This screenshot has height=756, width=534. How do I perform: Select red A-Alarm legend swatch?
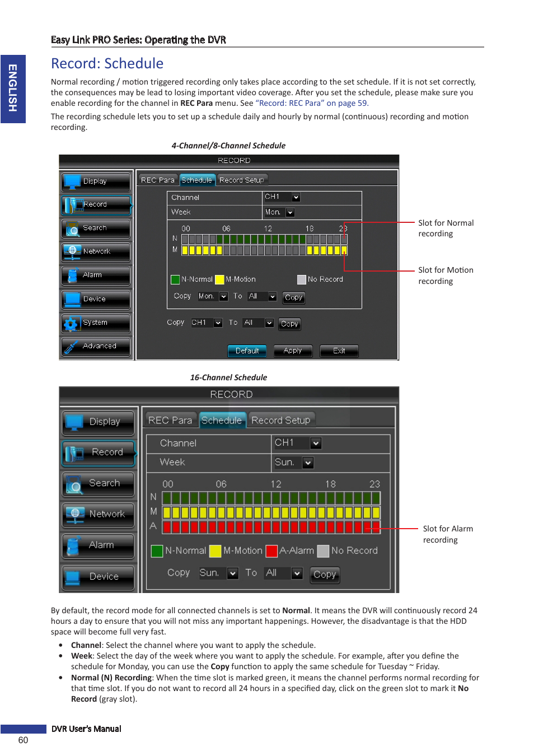(271, 551)
